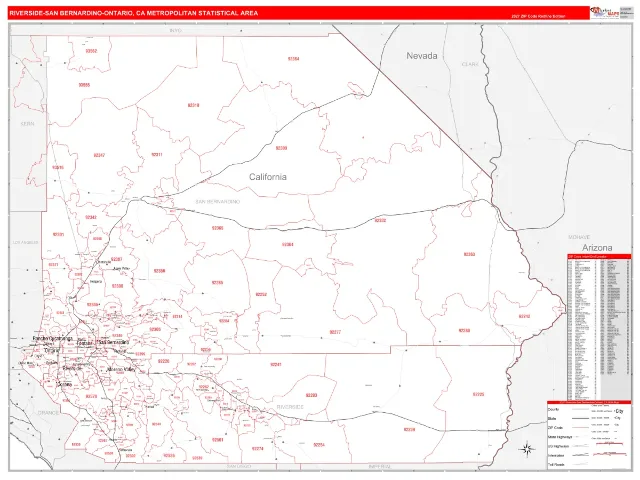
Task: Click the Nevada state label
Action: coord(422,56)
